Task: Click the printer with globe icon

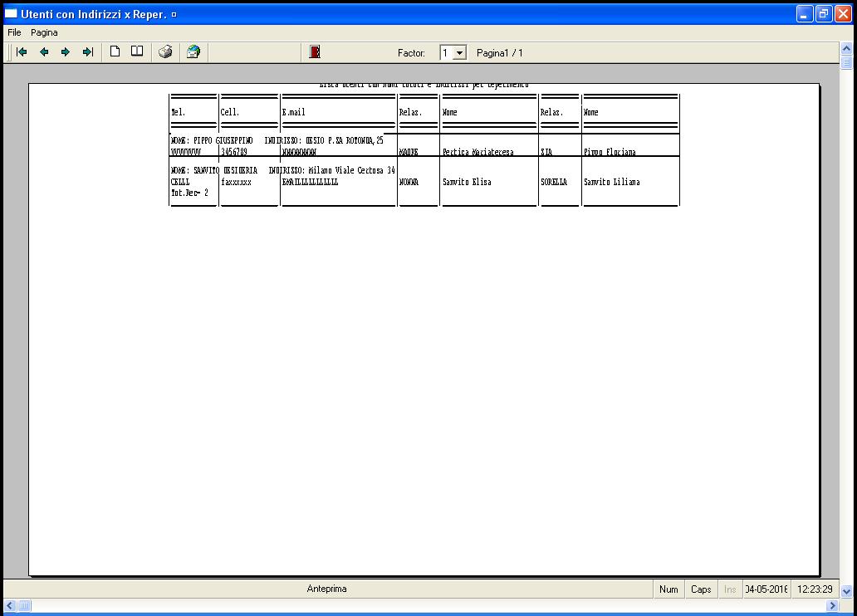Action: coord(193,52)
